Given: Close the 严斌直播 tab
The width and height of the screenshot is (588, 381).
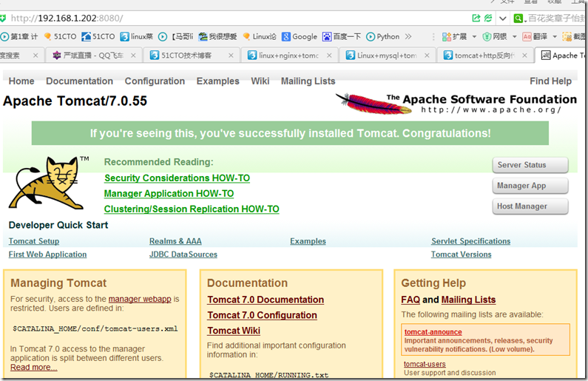Looking at the screenshot, I should pyautogui.click(x=133, y=55).
